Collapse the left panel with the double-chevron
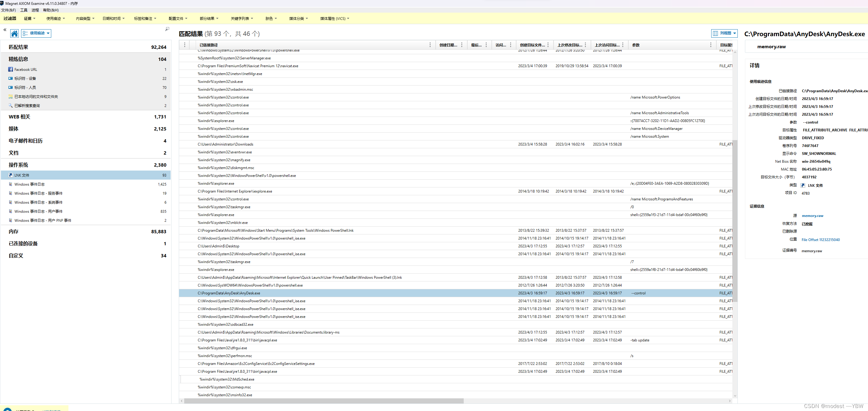 coord(5,30)
